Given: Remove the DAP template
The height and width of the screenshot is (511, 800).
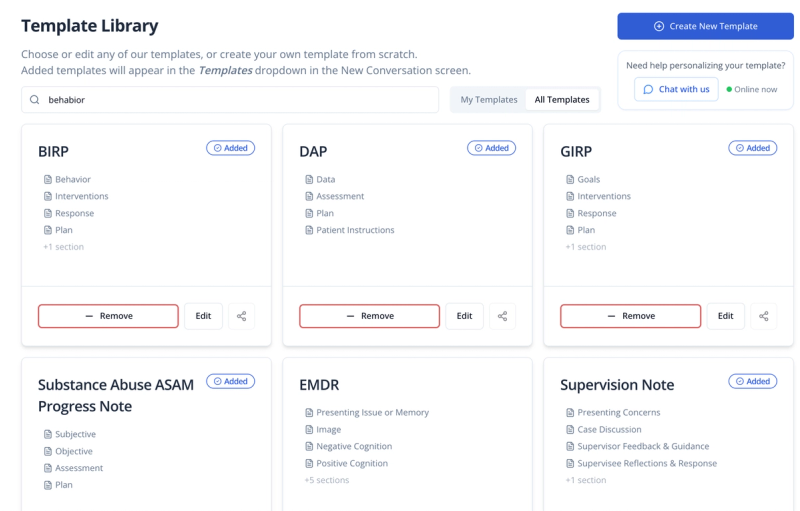Looking at the screenshot, I should point(369,316).
